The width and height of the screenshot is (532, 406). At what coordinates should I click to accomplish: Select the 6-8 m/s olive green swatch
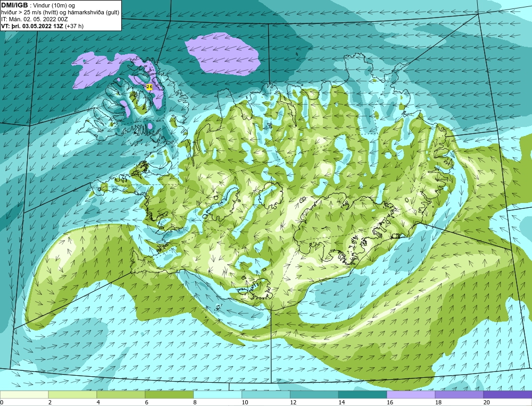pyautogui.click(x=169, y=394)
